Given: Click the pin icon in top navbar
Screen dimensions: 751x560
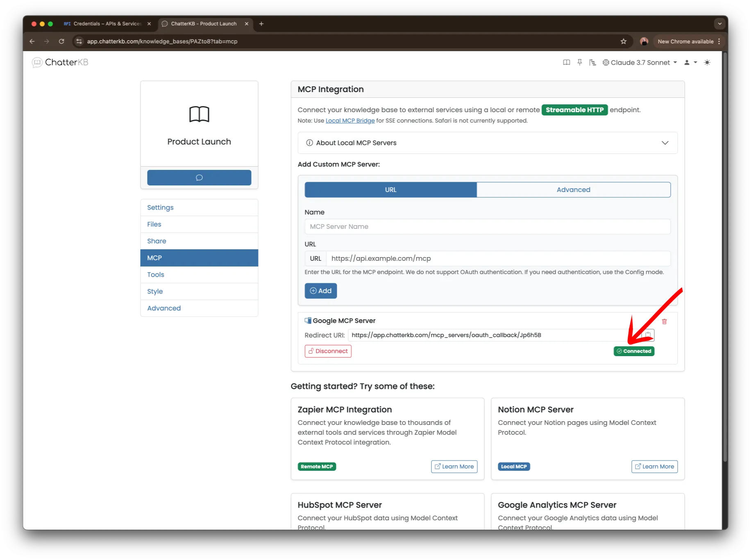Looking at the screenshot, I should pyautogui.click(x=579, y=63).
